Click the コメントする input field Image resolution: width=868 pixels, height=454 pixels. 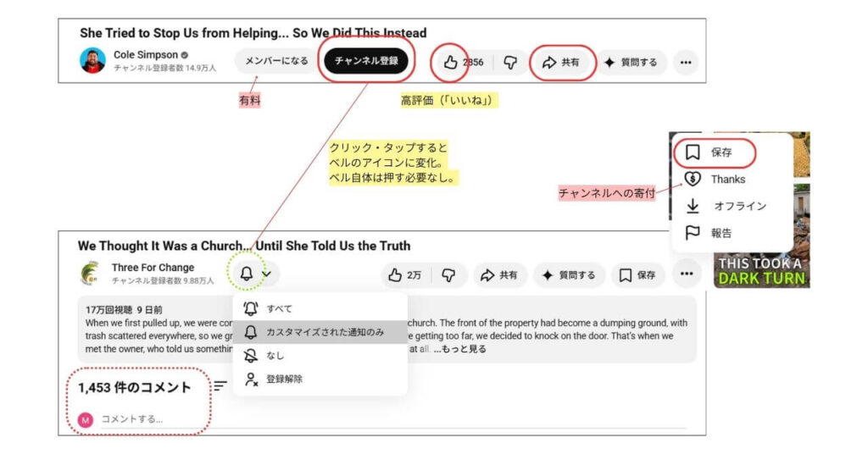[393, 419]
